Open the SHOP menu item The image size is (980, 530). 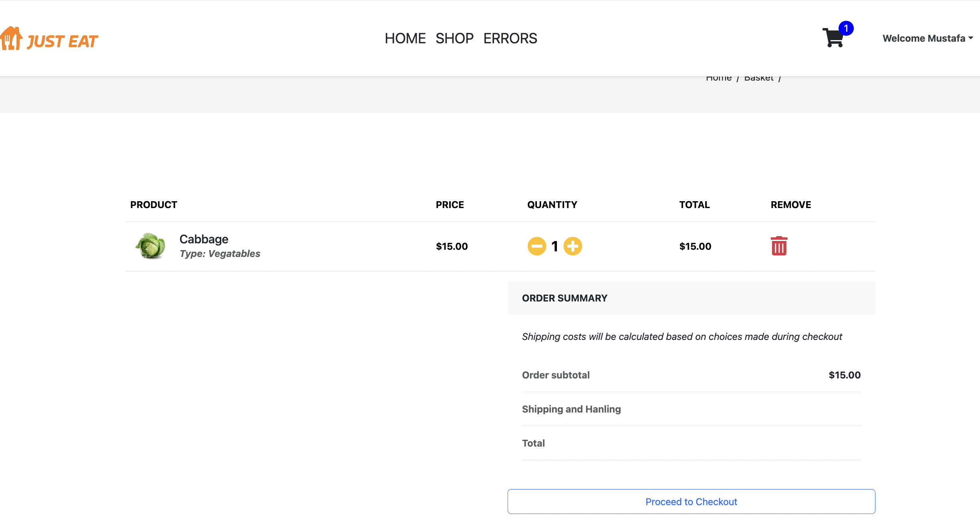coord(454,38)
